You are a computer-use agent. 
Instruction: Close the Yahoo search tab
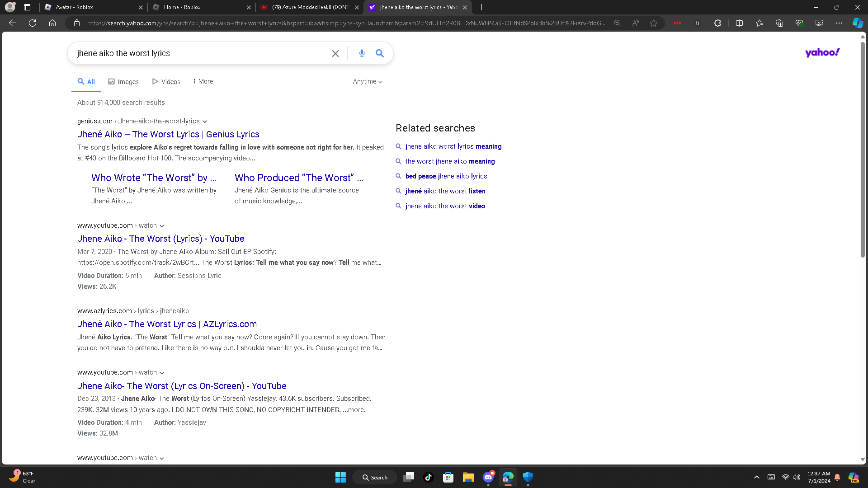click(465, 7)
